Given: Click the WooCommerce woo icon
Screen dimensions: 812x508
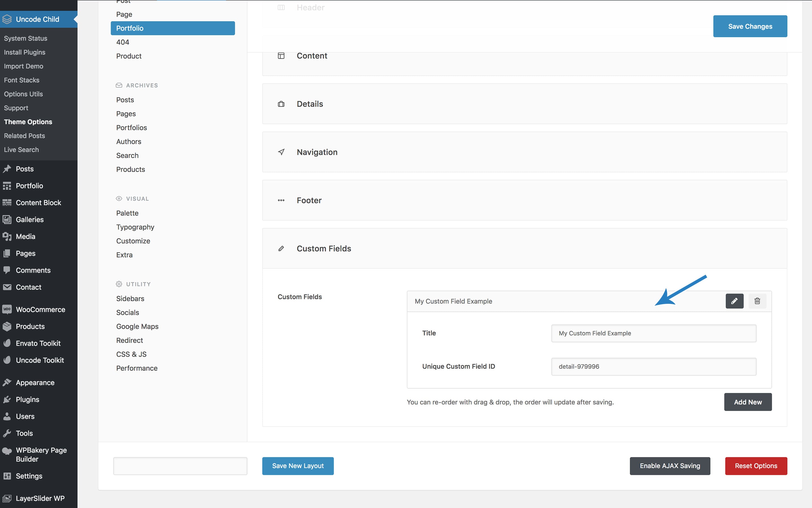Looking at the screenshot, I should [7, 309].
